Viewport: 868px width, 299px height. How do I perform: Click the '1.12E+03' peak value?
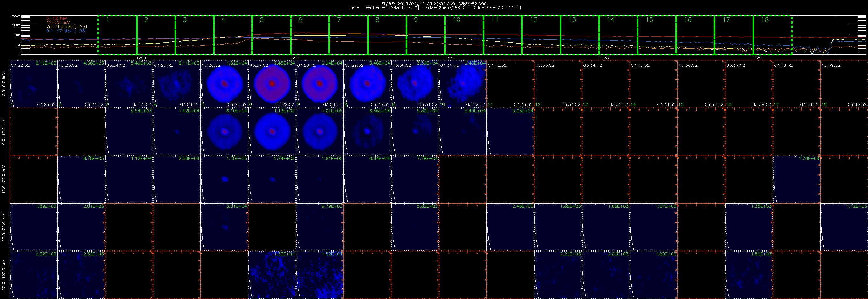click(x=857, y=206)
